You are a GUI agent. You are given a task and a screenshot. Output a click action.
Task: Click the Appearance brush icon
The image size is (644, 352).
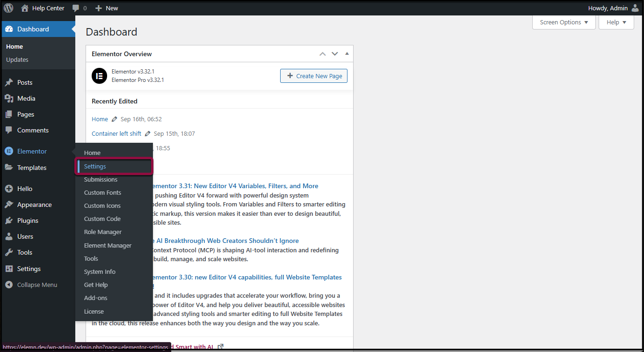click(x=10, y=205)
